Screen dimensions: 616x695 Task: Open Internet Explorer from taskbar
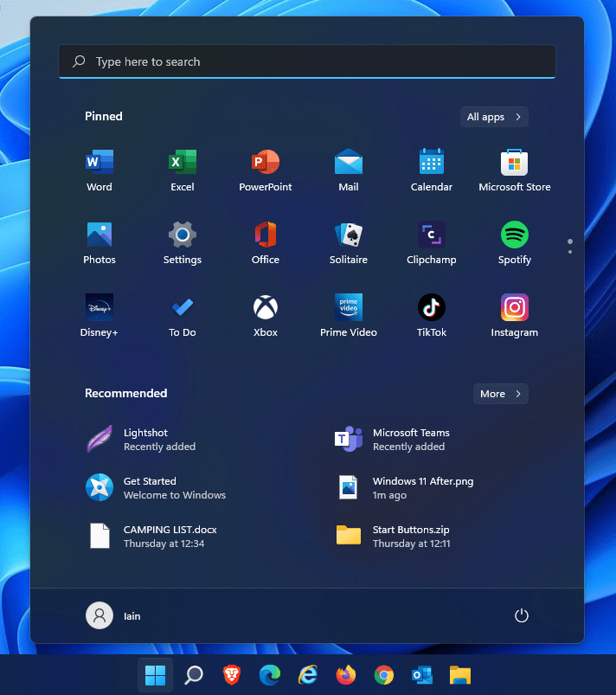pos(307,675)
